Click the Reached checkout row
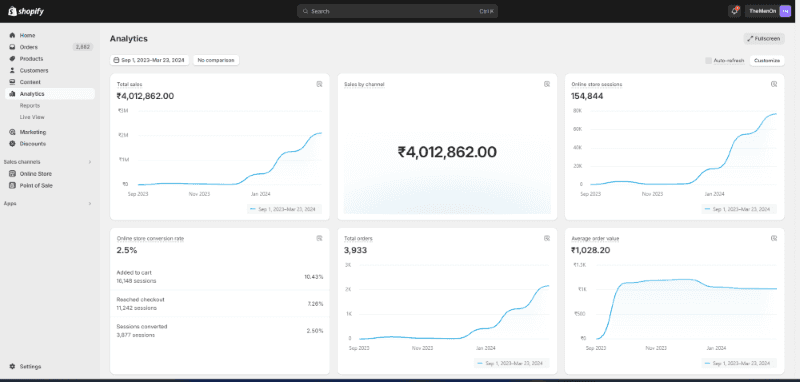The height and width of the screenshot is (382, 800). pyautogui.click(x=220, y=303)
